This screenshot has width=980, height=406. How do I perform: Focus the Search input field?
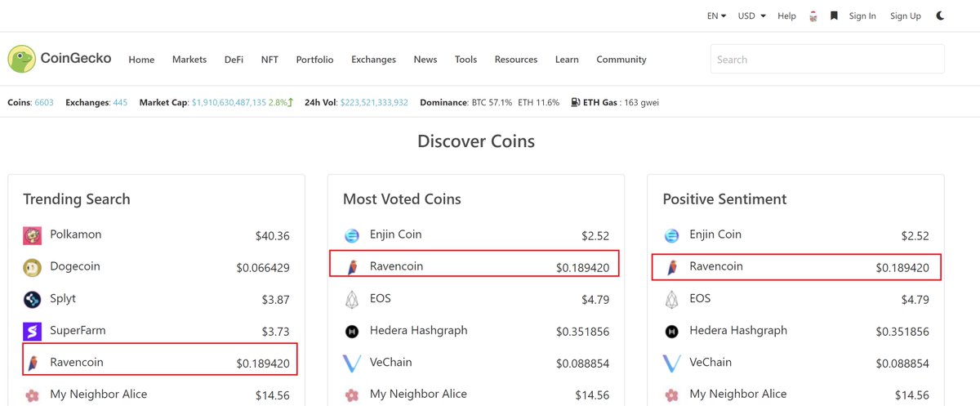[x=827, y=60]
